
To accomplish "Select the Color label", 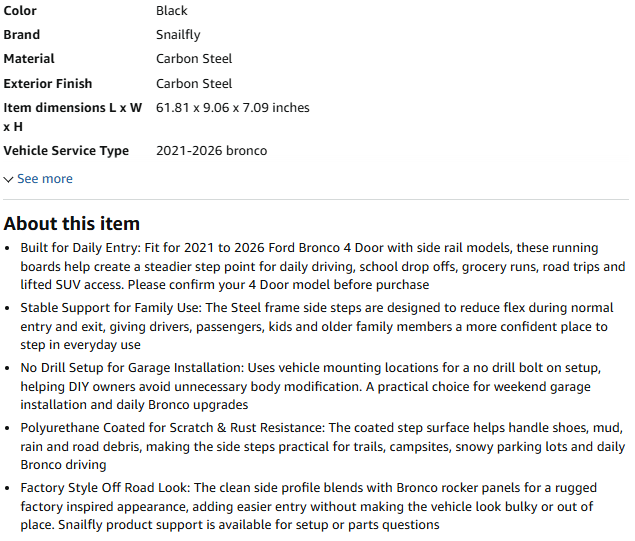I will (x=20, y=11).
